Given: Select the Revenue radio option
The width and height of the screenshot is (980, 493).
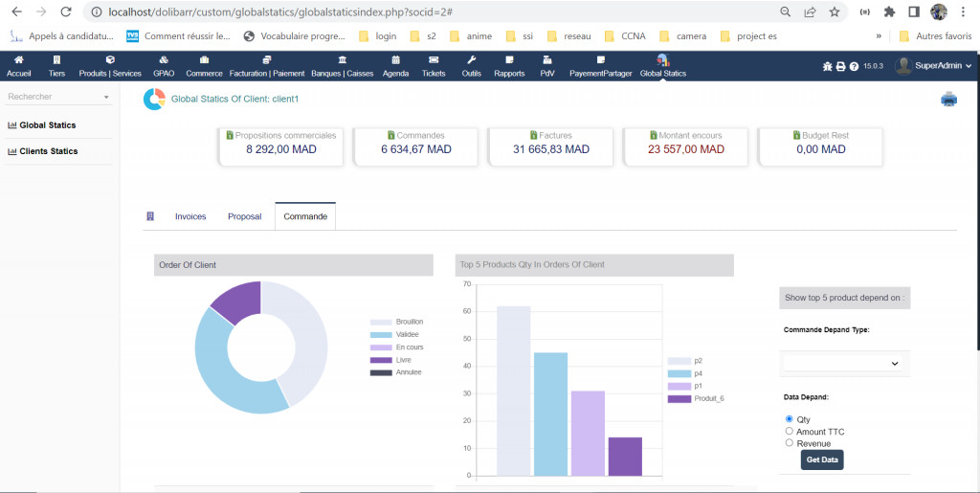Looking at the screenshot, I should coord(790,443).
